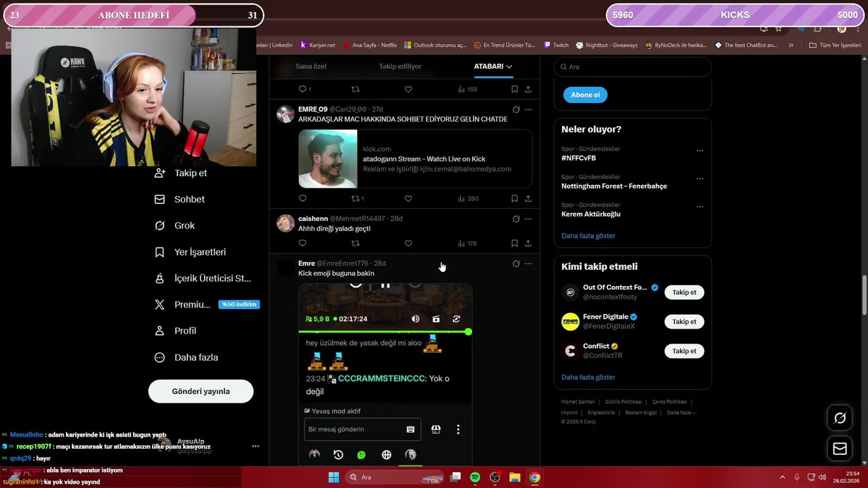
Task: Open Google Chrome from the taskbar
Action: (x=534, y=477)
